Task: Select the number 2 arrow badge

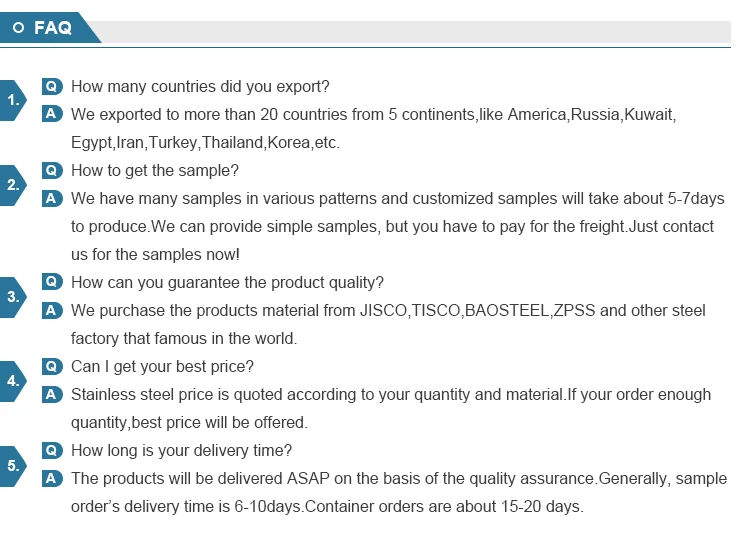Action: click(x=13, y=185)
